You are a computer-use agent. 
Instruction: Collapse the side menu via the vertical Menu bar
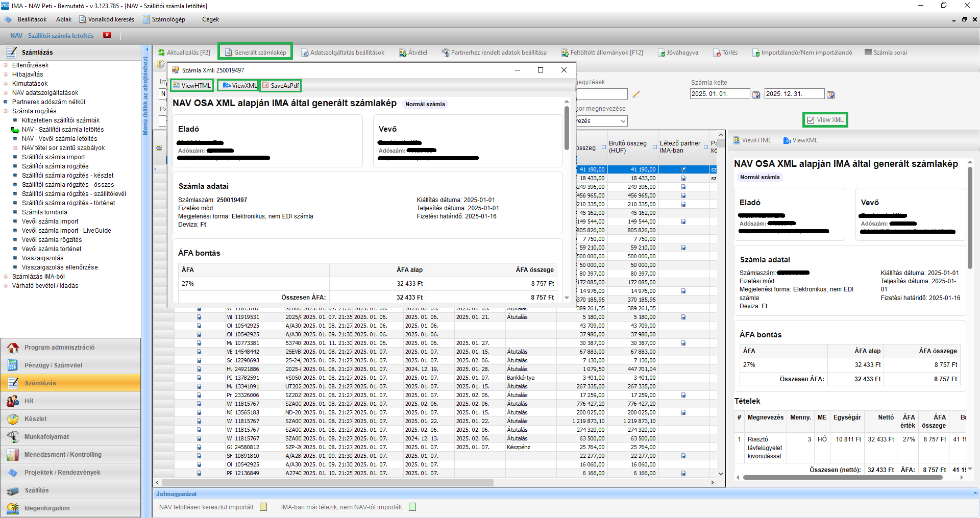click(x=146, y=97)
